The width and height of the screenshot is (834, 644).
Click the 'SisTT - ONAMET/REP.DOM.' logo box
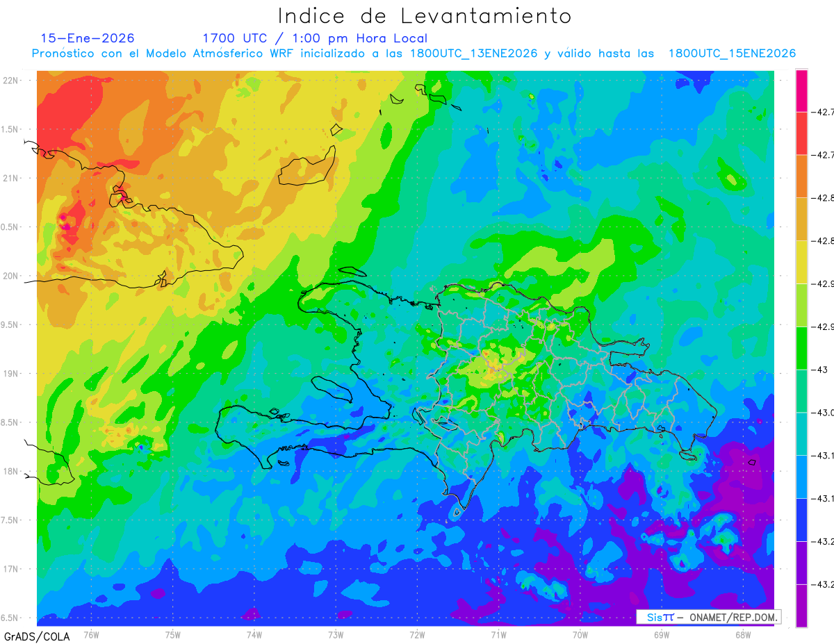pos(708,617)
